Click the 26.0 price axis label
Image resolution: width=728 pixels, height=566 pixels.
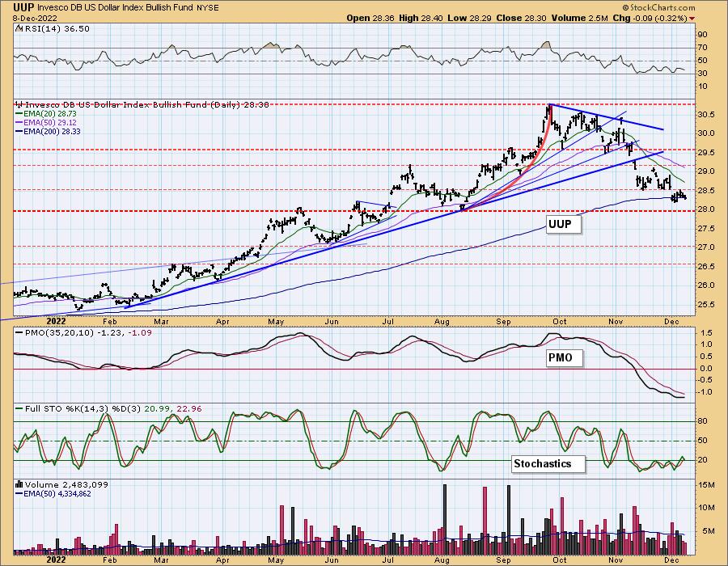point(705,285)
